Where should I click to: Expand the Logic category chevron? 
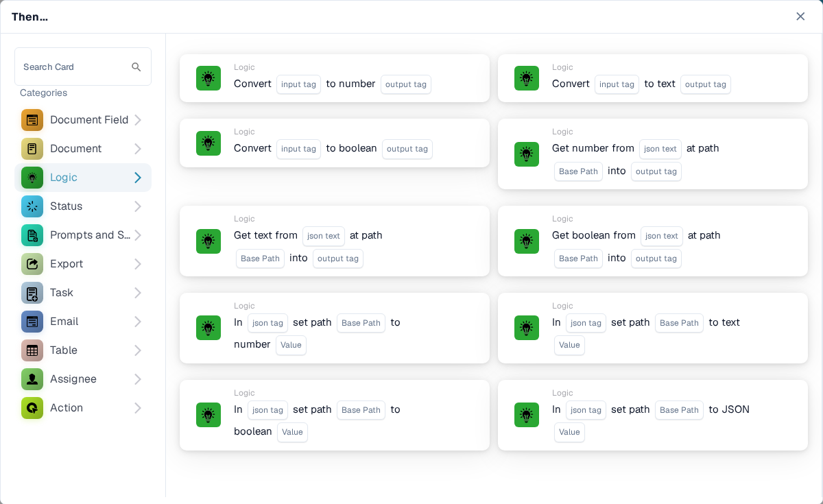pos(137,178)
